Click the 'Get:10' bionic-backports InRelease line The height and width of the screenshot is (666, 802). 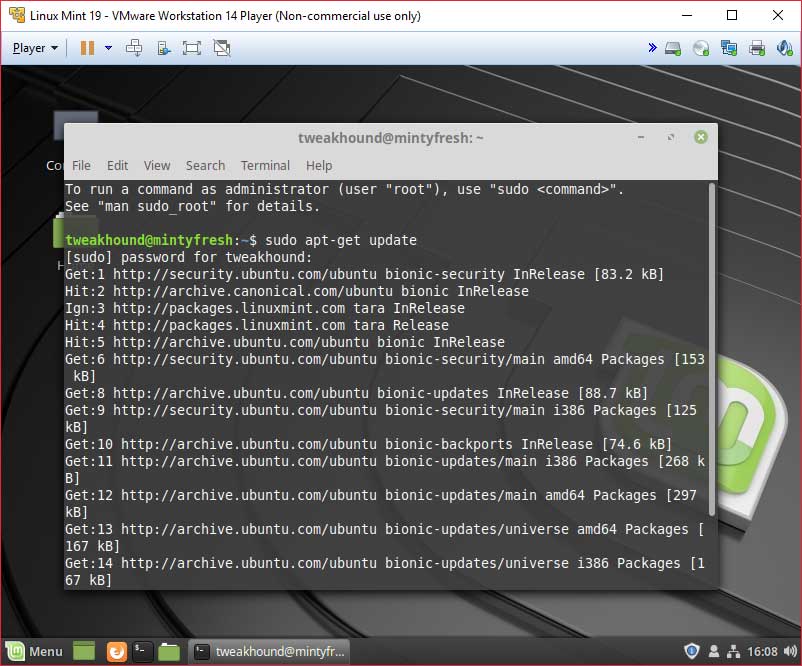[368, 443]
